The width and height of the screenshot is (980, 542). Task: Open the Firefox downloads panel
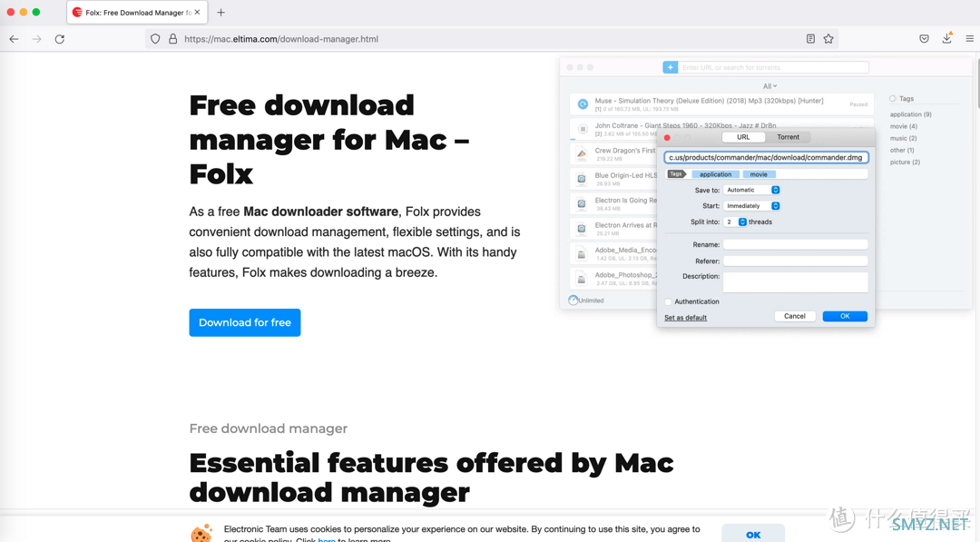[x=946, y=38]
